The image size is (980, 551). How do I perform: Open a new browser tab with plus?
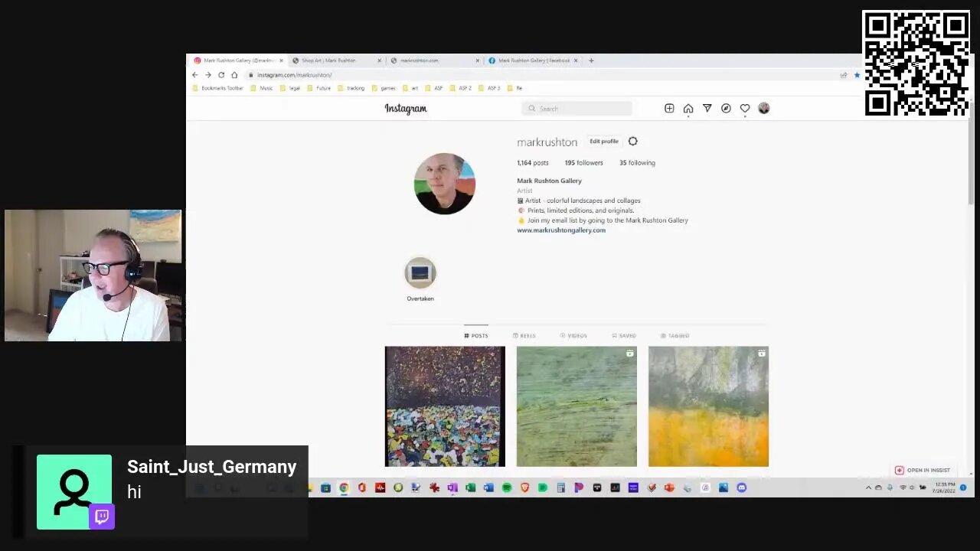pyautogui.click(x=591, y=60)
